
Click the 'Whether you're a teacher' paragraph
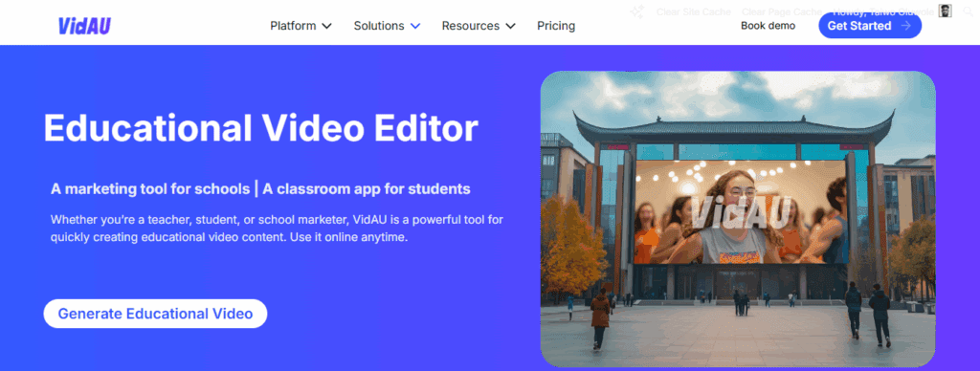pyautogui.click(x=277, y=229)
